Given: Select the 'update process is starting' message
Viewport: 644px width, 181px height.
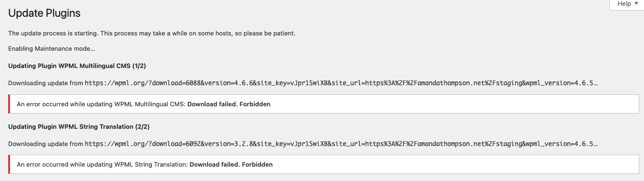Looking at the screenshot, I should tap(152, 34).
